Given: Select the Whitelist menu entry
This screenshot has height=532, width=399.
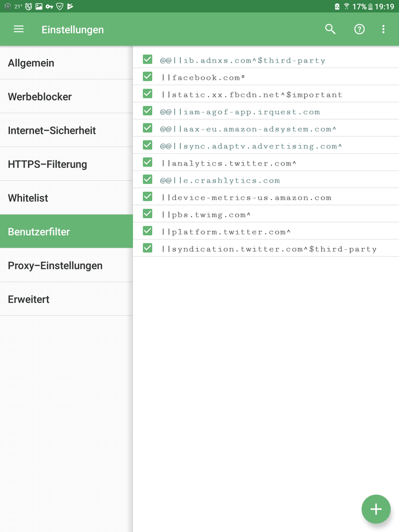Looking at the screenshot, I should pos(66,198).
